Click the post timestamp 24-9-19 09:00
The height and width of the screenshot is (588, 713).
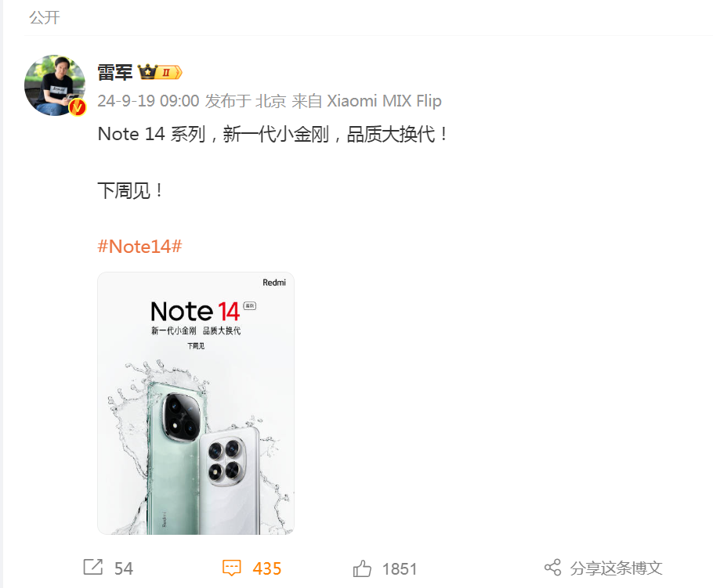pyautogui.click(x=148, y=101)
